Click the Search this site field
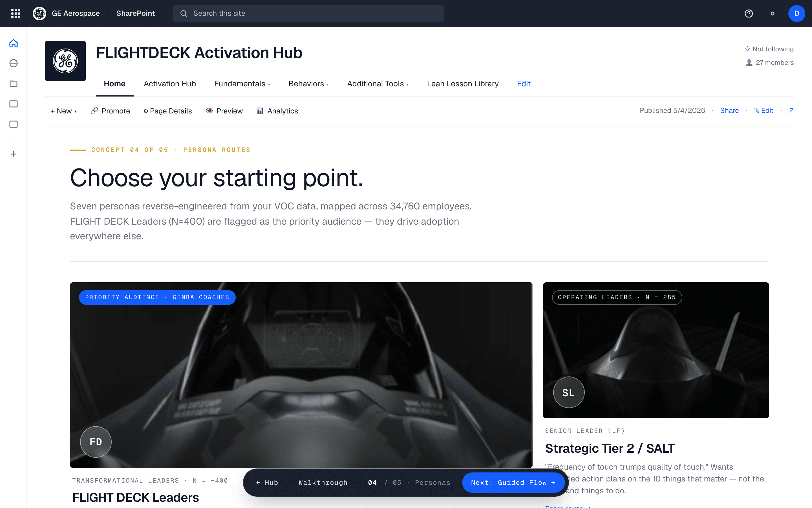The width and height of the screenshot is (812, 508). (308, 14)
